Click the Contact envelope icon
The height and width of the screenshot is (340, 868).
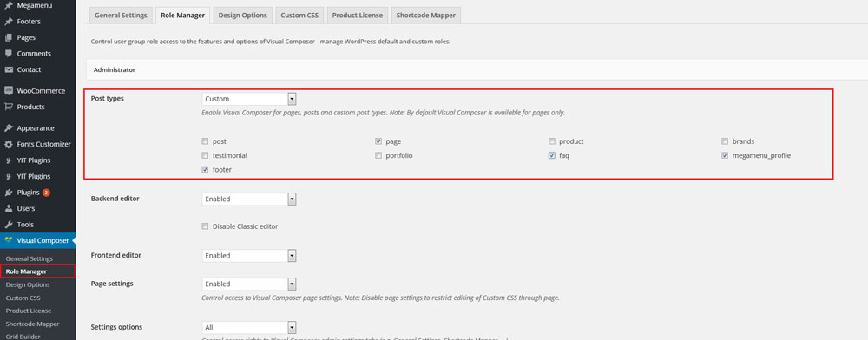coord(9,69)
